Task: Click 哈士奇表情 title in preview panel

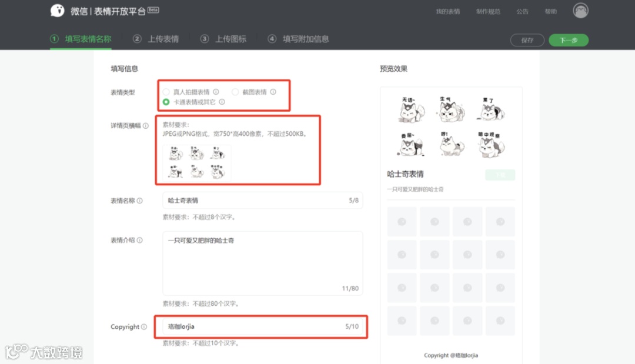Action: pyautogui.click(x=405, y=174)
